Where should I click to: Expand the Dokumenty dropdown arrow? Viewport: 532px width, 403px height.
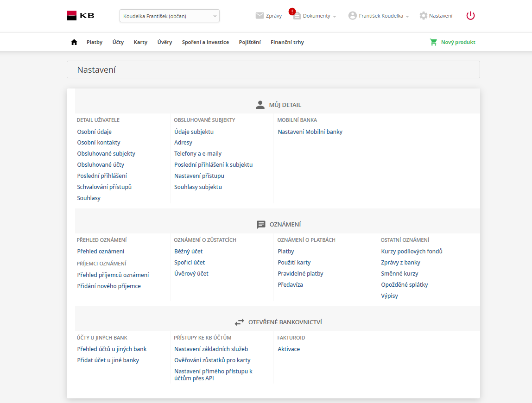click(x=335, y=16)
